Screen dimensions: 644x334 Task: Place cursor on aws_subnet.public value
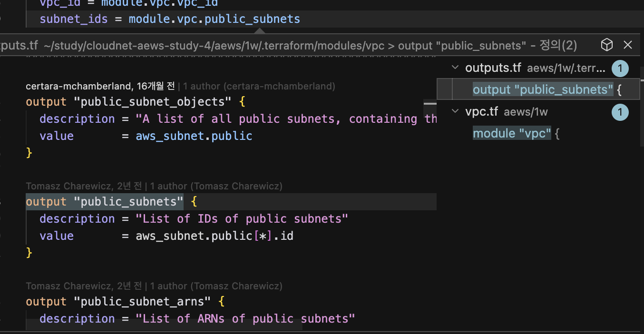pyautogui.click(x=194, y=136)
